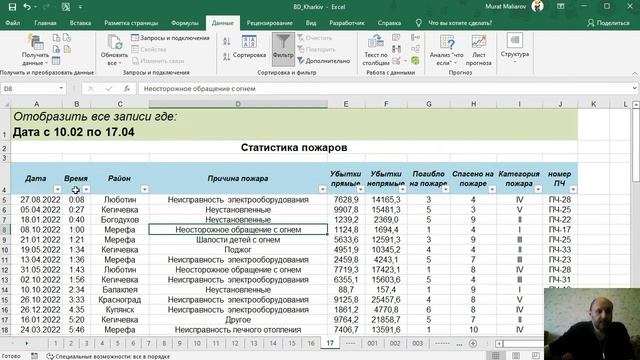This screenshot has width=640, height=360.
Task: Open filter dropdown for Спасено на пожаре
Action: point(492,189)
